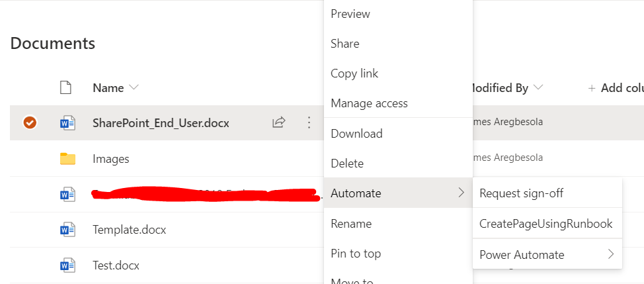The width and height of the screenshot is (644, 284).
Task: Click the Word icon next to Test.docx
Action: click(x=67, y=265)
